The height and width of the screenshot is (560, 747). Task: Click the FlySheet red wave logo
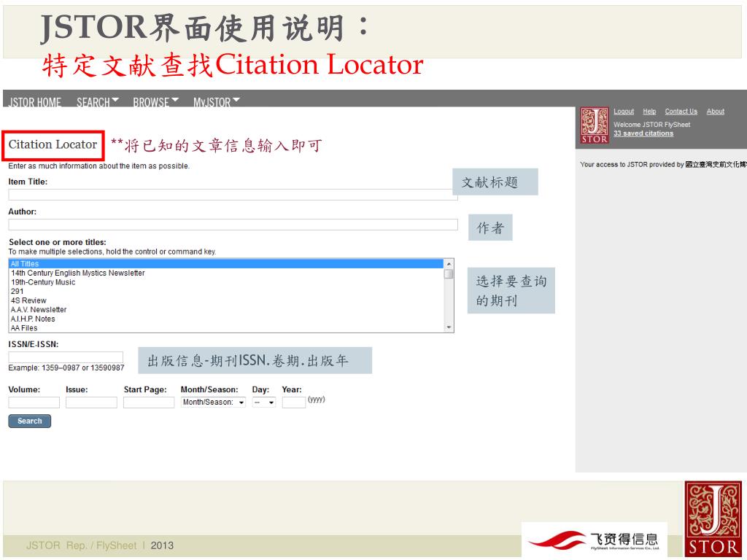click(557, 540)
